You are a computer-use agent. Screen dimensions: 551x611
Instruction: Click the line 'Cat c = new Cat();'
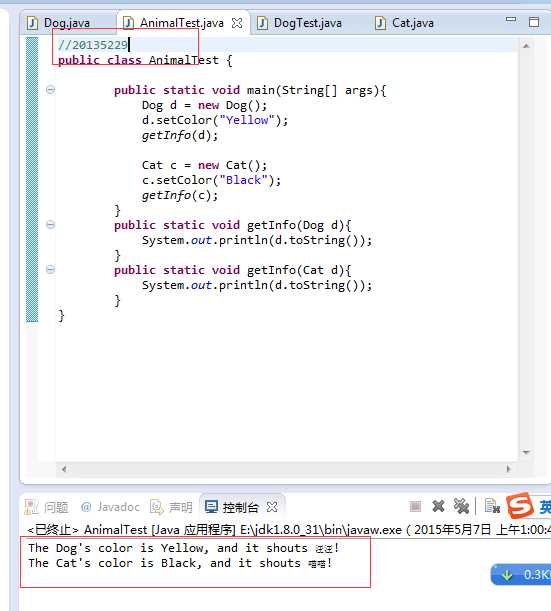click(204, 165)
